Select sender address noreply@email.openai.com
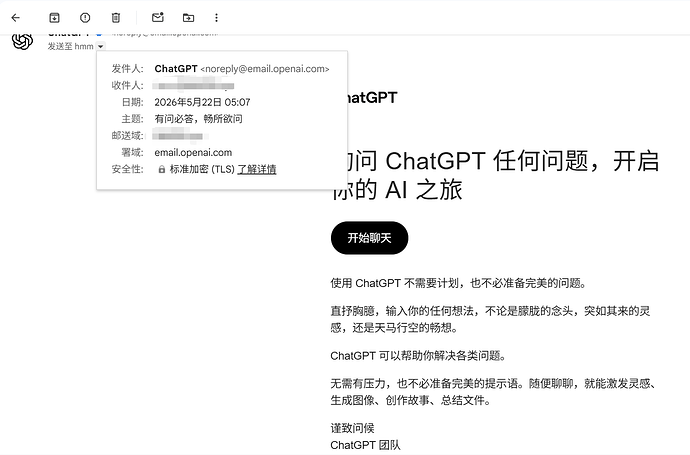 coord(265,69)
